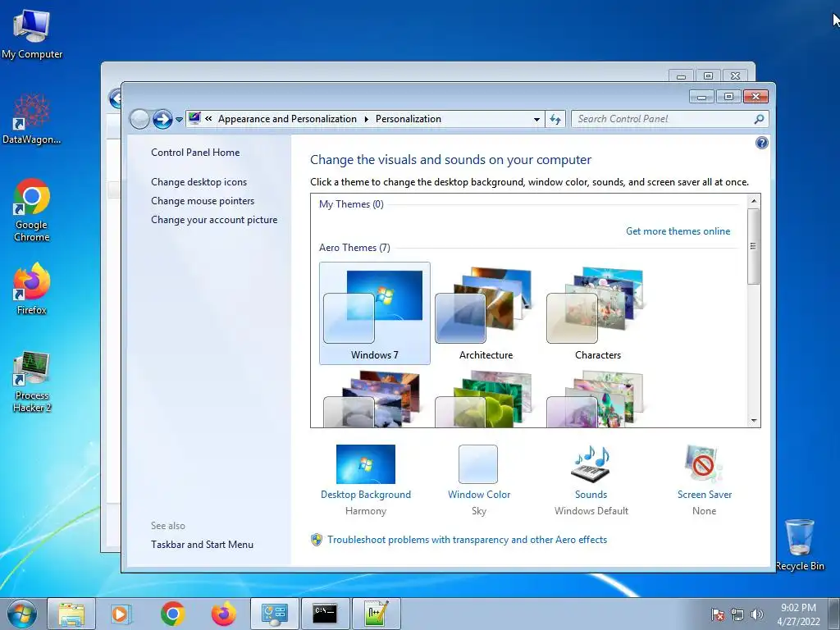Click Appearance and Personalization breadcrumb
Viewport: 840px width, 630px height.
[x=287, y=119]
